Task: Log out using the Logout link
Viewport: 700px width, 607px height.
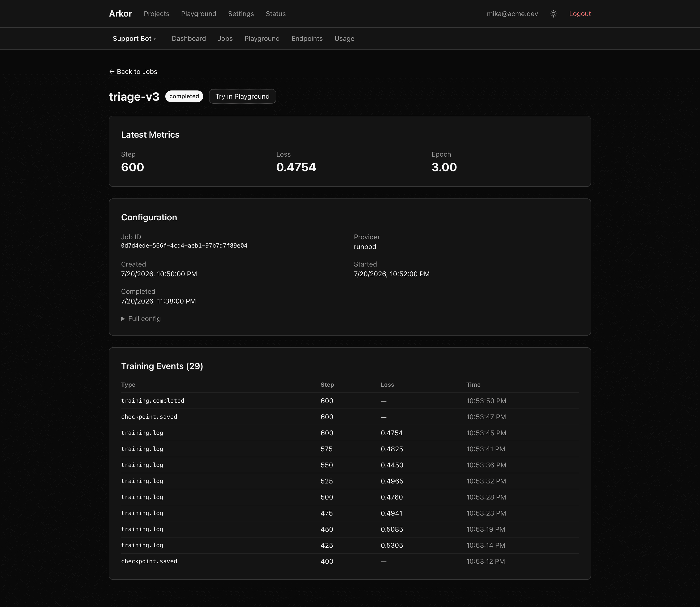Action: click(x=580, y=14)
